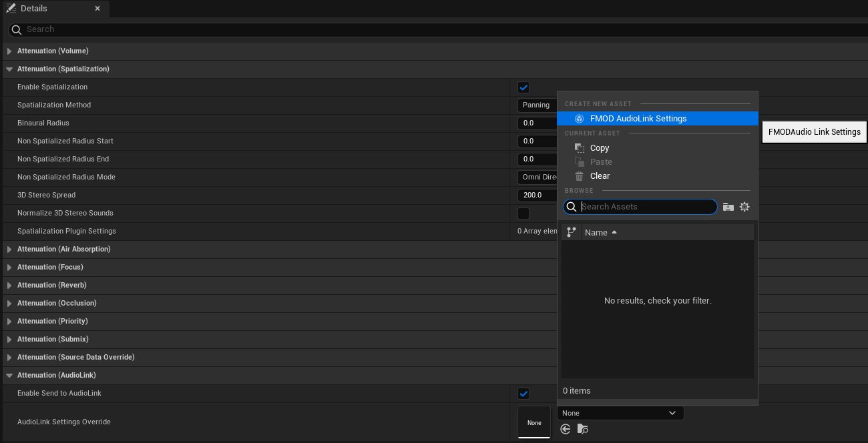Click the Search Assets input field
The height and width of the screenshot is (443, 868).
click(644, 207)
